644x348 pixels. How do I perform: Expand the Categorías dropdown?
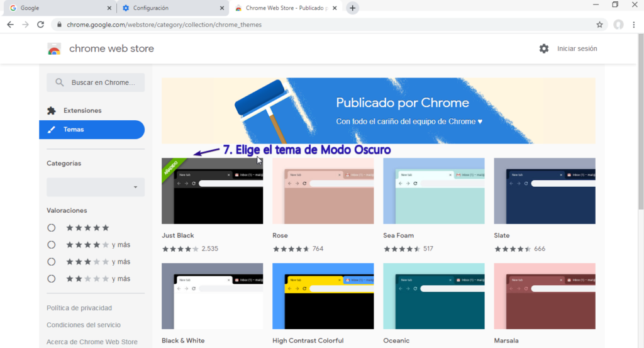pyautogui.click(x=96, y=187)
